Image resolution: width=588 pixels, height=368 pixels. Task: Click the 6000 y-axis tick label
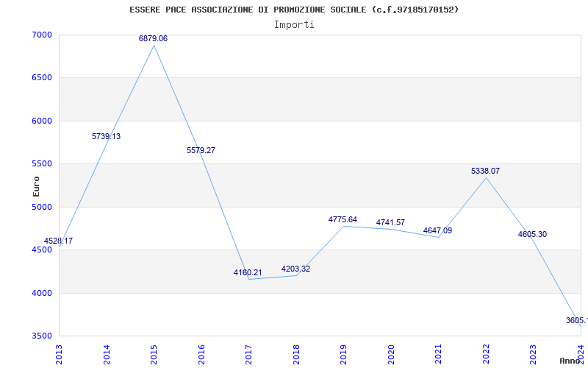coord(41,121)
